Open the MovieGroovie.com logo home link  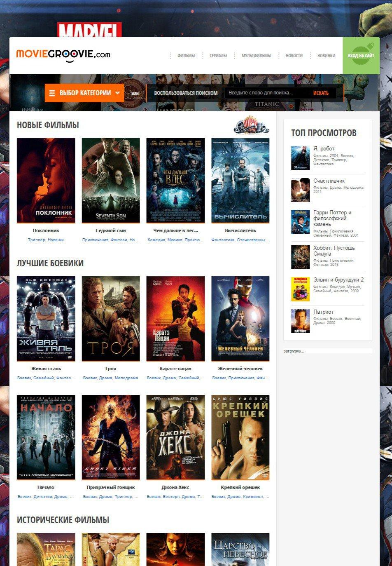(63, 55)
